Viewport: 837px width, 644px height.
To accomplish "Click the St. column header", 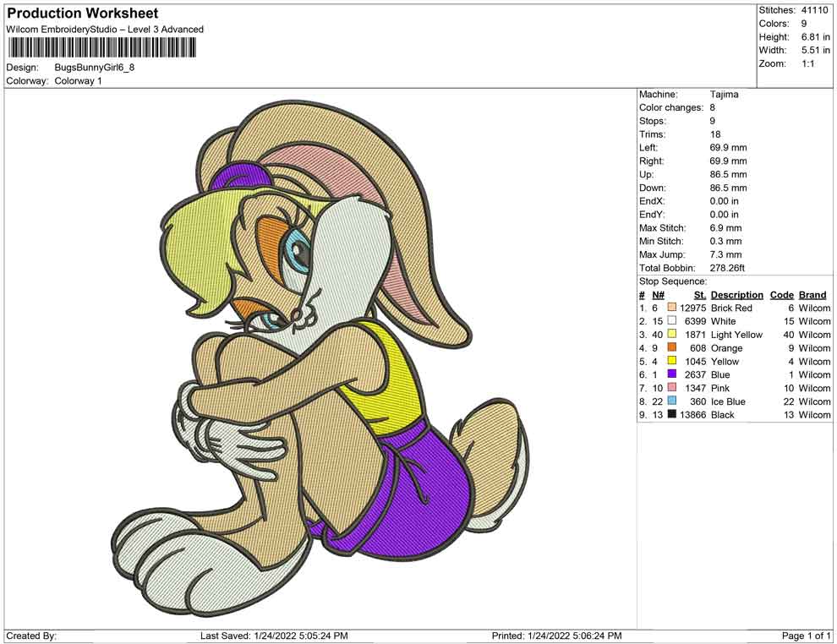I will (x=700, y=295).
